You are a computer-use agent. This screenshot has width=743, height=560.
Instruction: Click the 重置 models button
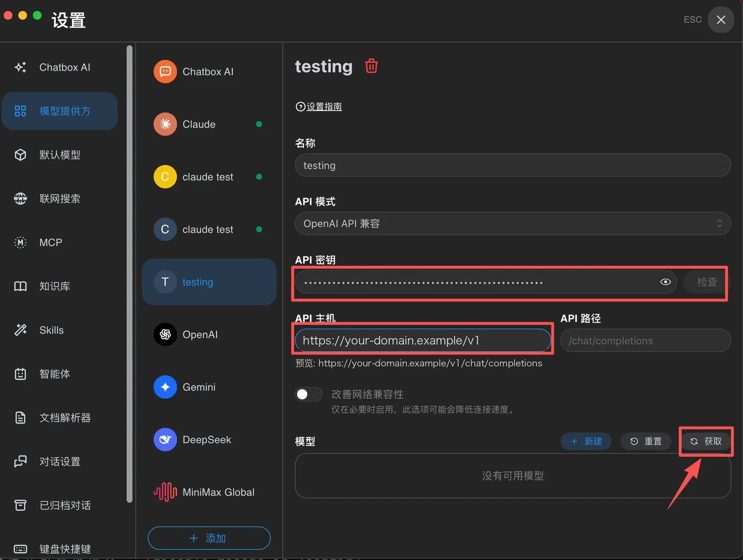coord(646,441)
